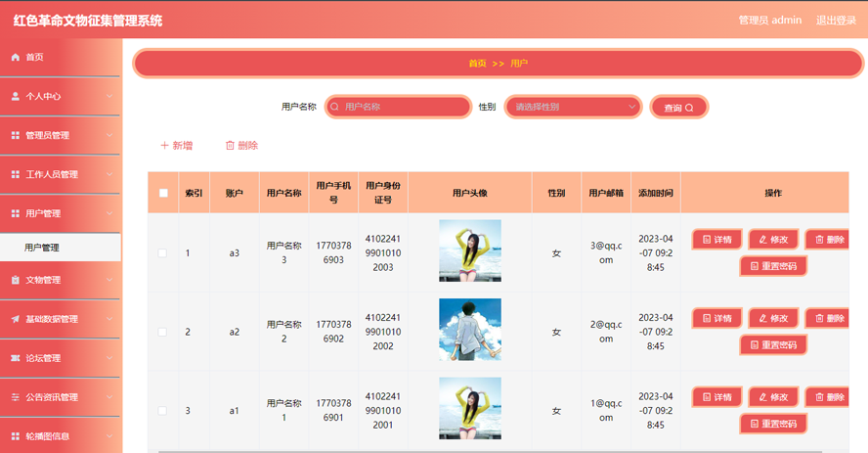Viewport: 868px width, 453px height.
Task: Expand the 基础数据管理 menu chevron
Action: (x=109, y=319)
